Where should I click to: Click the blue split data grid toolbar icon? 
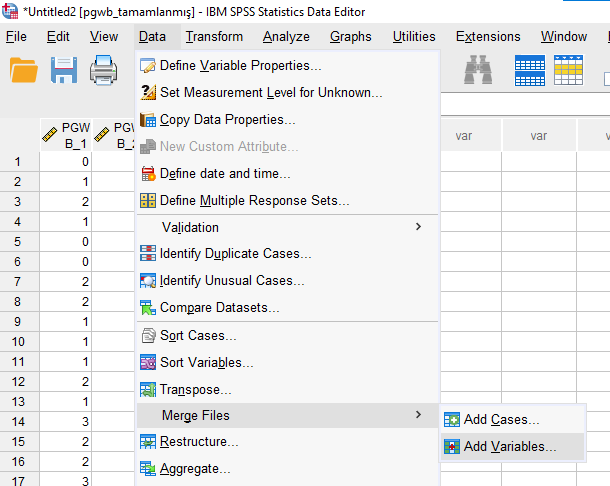pos(529,70)
